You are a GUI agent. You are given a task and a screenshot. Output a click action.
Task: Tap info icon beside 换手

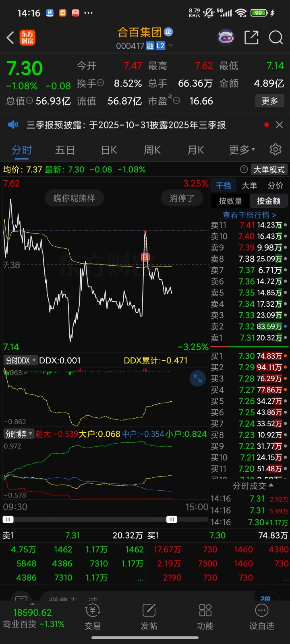[x=101, y=83]
